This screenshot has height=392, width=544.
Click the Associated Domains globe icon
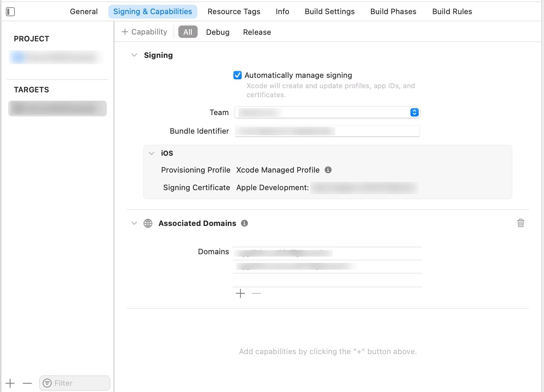(148, 223)
